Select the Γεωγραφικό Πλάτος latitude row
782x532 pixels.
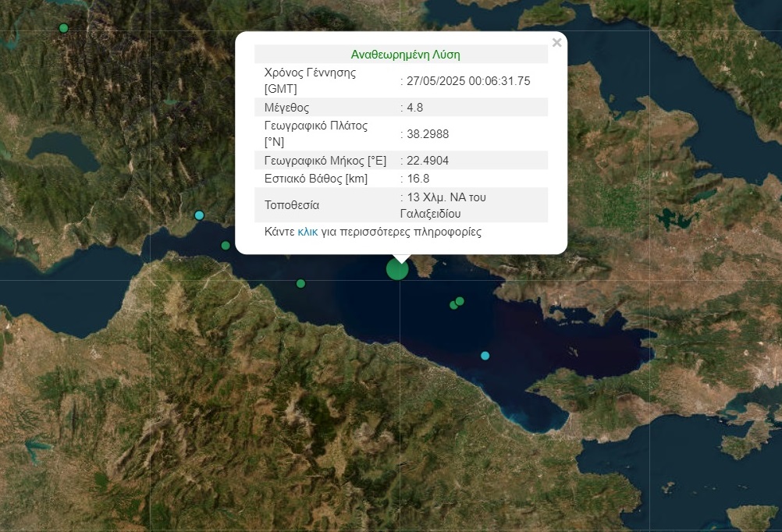[351, 133]
